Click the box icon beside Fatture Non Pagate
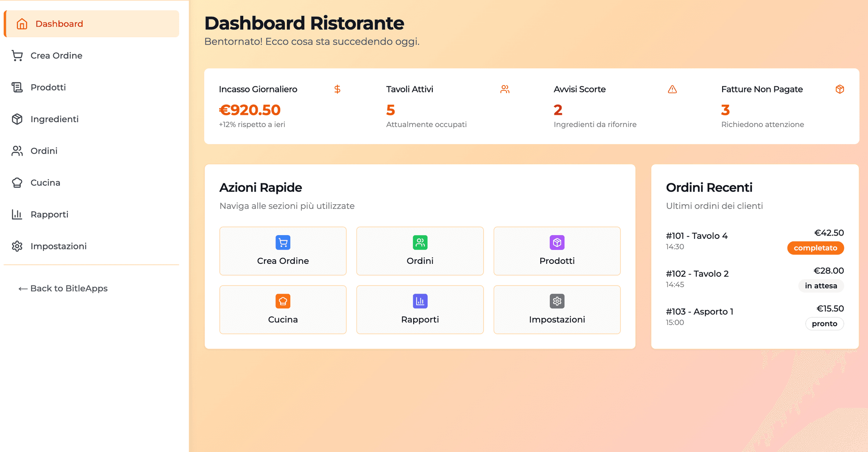The width and height of the screenshot is (868, 452). click(x=840, y=89)
